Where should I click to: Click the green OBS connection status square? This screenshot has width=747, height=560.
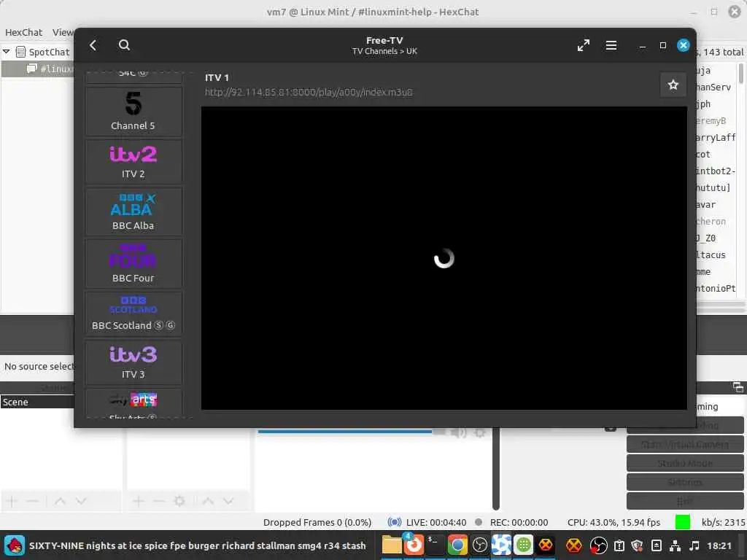[x=682, y=522]
